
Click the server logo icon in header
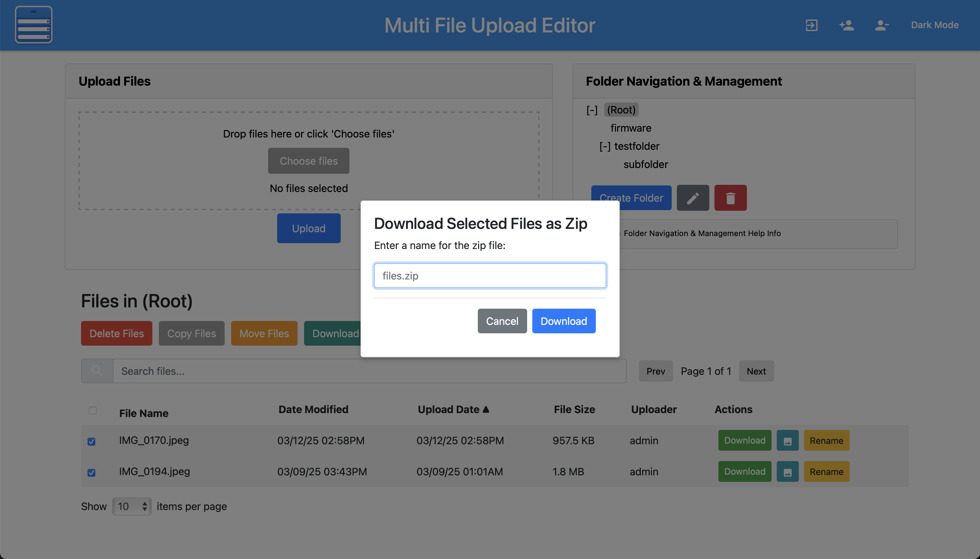(34, 25)
